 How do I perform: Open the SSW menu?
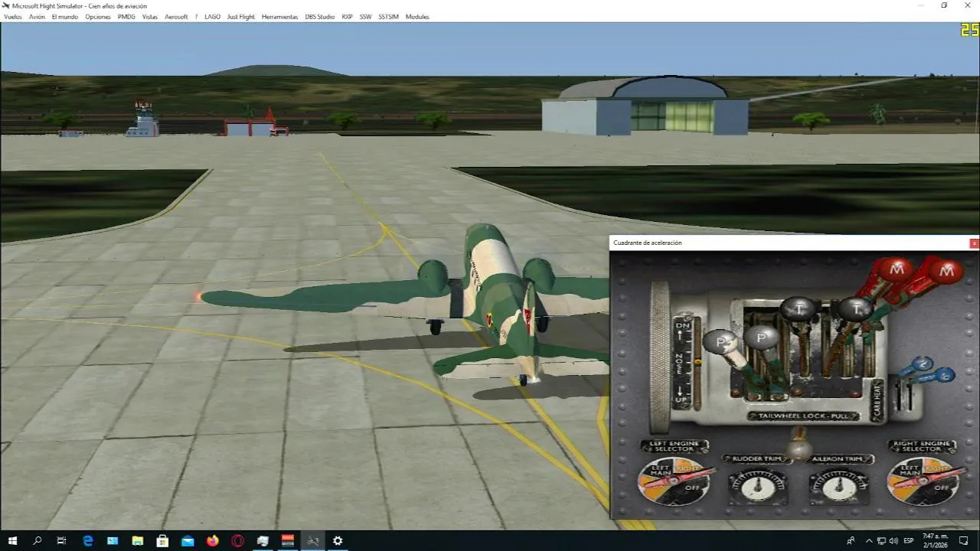tap(366, 17)
